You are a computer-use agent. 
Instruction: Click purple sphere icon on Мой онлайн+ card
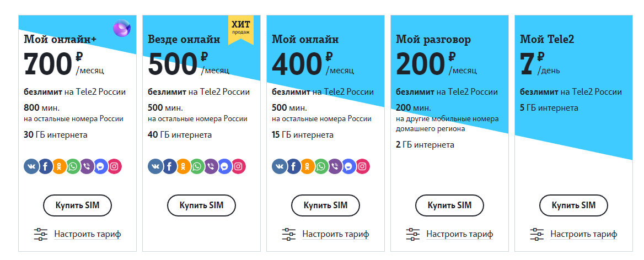tap(122, 28)
